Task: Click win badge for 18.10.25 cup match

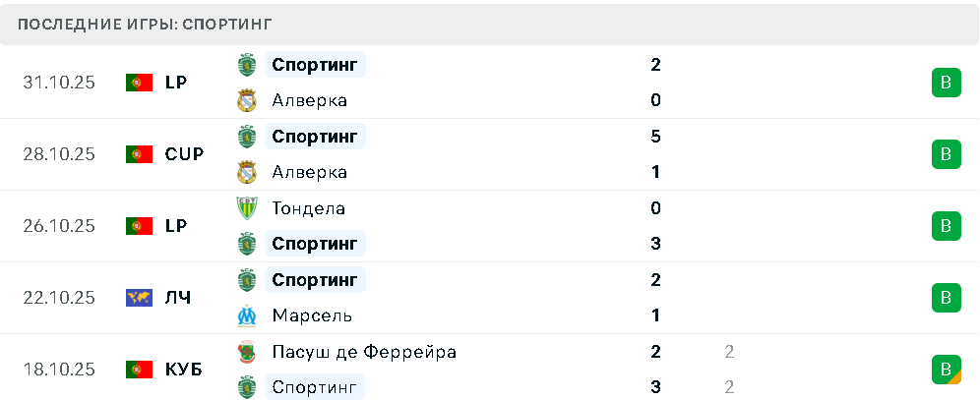Action: [946, 370]
